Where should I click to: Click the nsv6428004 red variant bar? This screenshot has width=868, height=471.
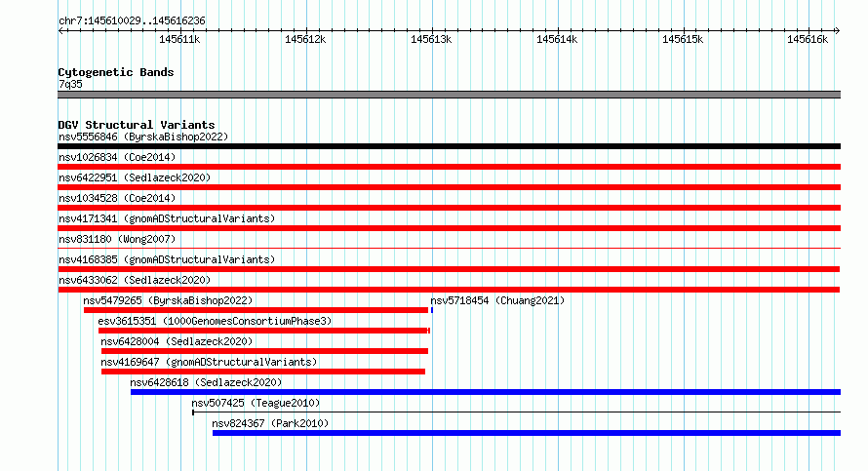(x=264, y=351)
